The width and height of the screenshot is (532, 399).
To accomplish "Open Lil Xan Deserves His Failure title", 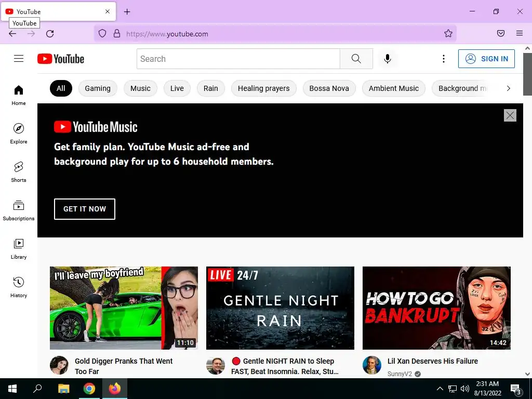I will [x=433, y=361].
